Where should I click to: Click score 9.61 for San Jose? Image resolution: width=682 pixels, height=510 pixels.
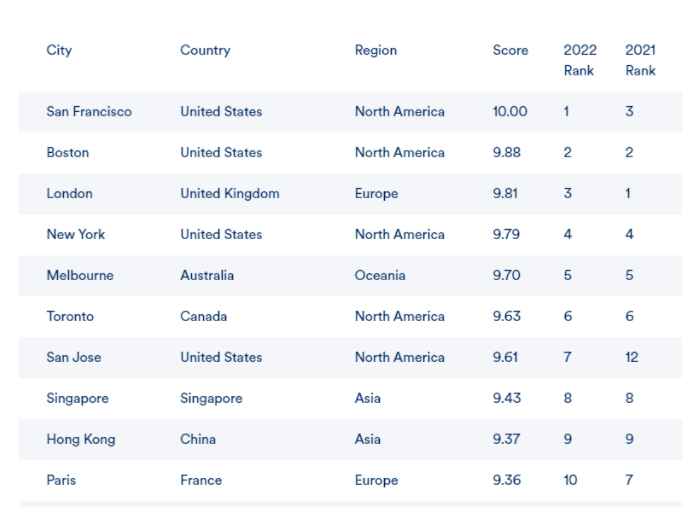coord(505,357)
